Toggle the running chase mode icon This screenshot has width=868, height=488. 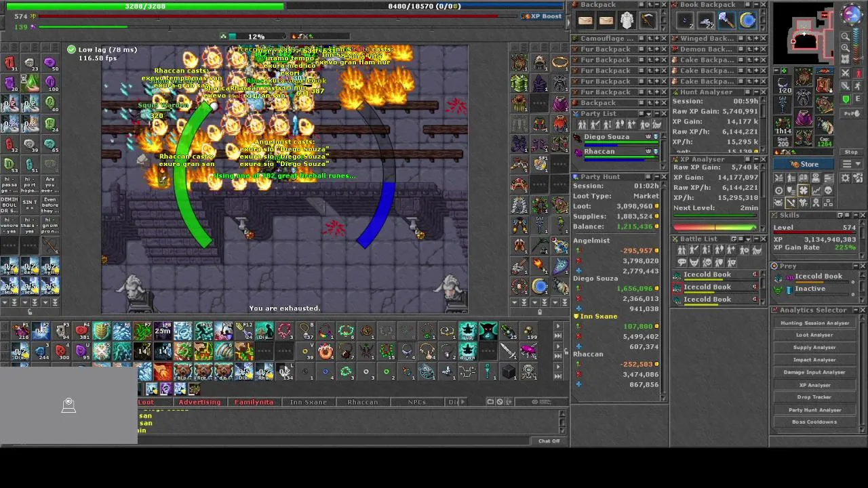point(858,87)
